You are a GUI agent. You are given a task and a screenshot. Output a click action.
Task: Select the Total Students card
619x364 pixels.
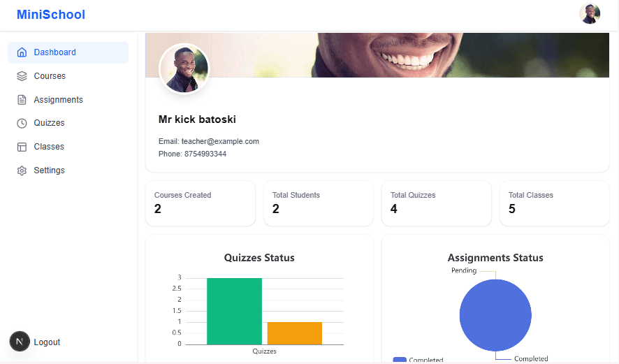[x=318, y=203]
